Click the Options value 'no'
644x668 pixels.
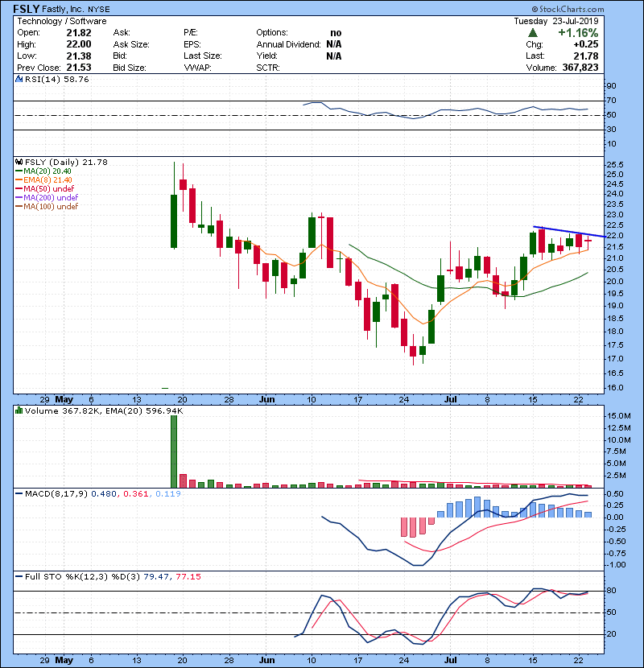coord(336,33)
